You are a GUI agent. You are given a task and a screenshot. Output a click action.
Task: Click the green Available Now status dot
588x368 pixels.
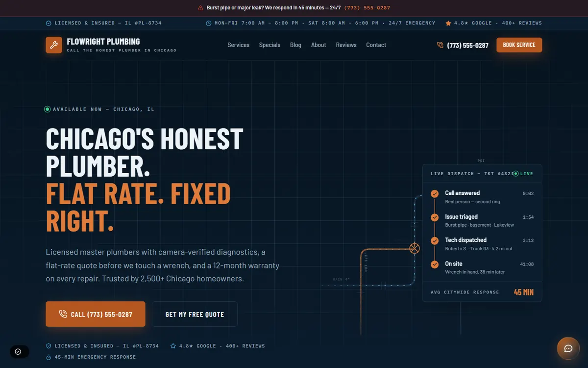(x=48, y=109)
